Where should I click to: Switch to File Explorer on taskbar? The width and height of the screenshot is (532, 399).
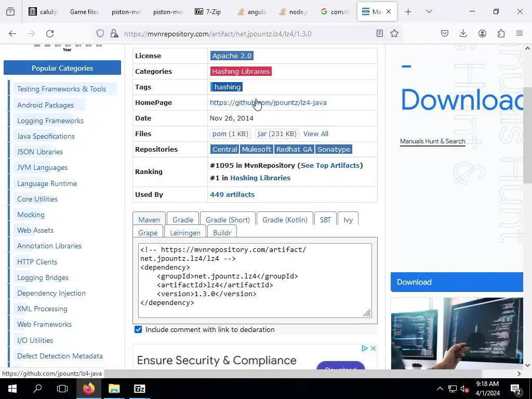pos(114,389)
